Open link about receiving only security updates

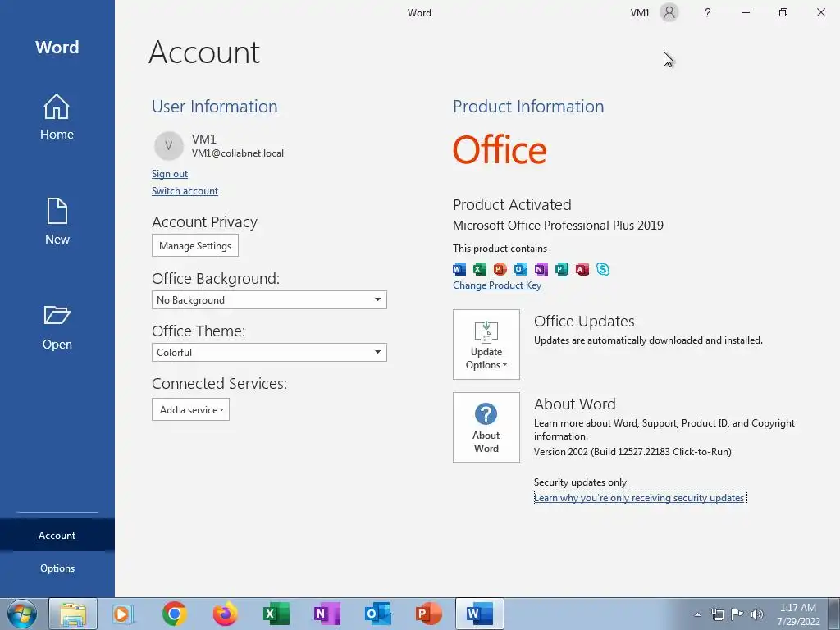(640, 498)
